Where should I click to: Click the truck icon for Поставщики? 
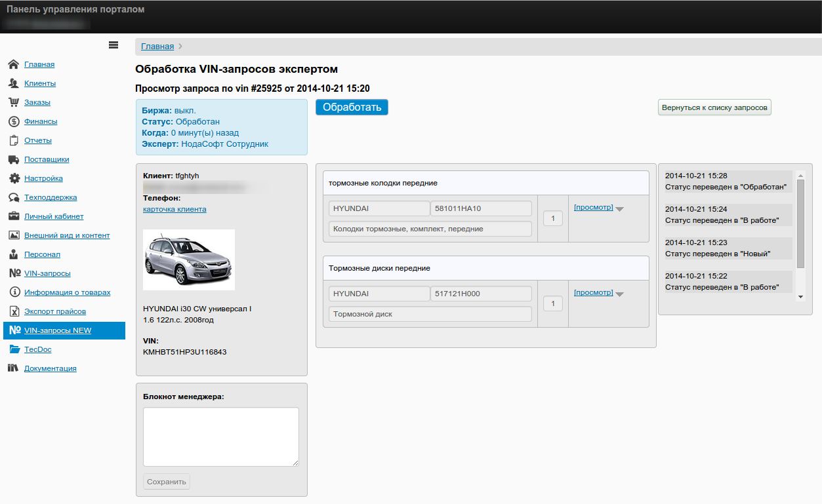[13, 159]
